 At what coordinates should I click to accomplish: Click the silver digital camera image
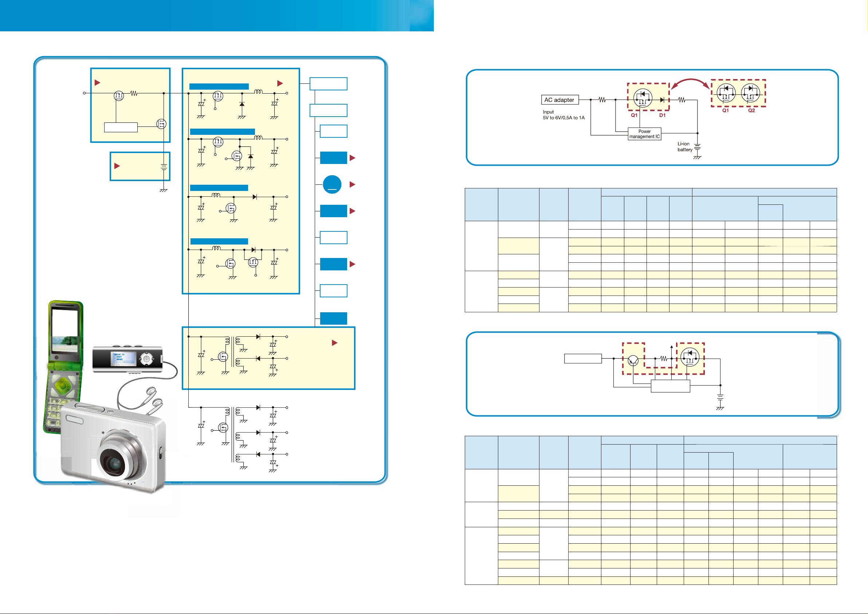pos(113,447)
